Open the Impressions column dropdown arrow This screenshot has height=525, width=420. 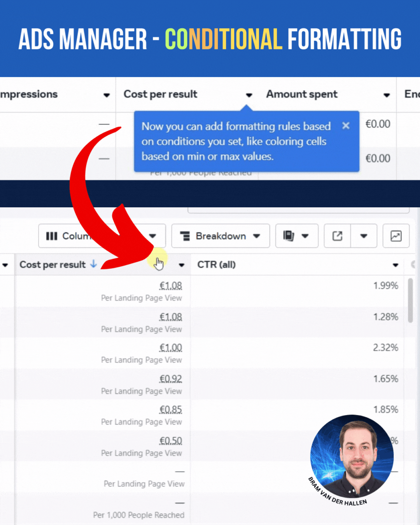pos(107,95)
